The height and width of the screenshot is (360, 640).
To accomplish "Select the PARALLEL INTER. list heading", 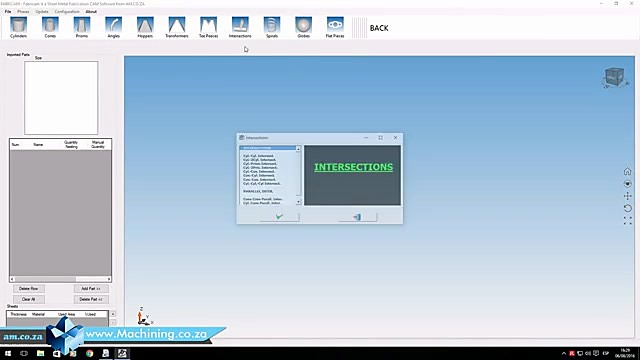I will (258, 191).
